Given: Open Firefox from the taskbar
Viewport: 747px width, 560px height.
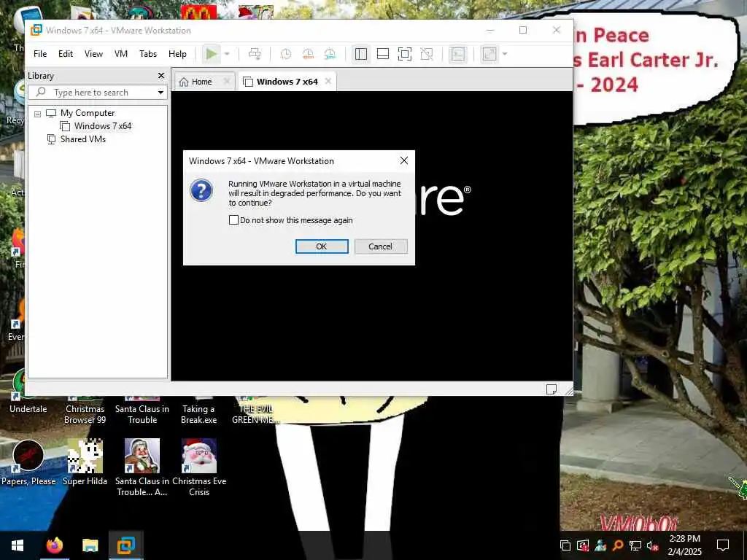Looking at the screenshot, I should (54, 545).
